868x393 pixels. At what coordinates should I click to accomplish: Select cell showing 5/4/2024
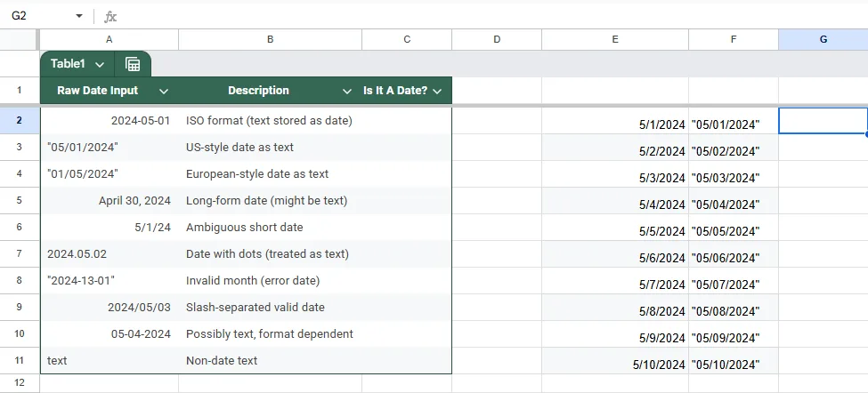pyautogui.click(x=615, y=201)
